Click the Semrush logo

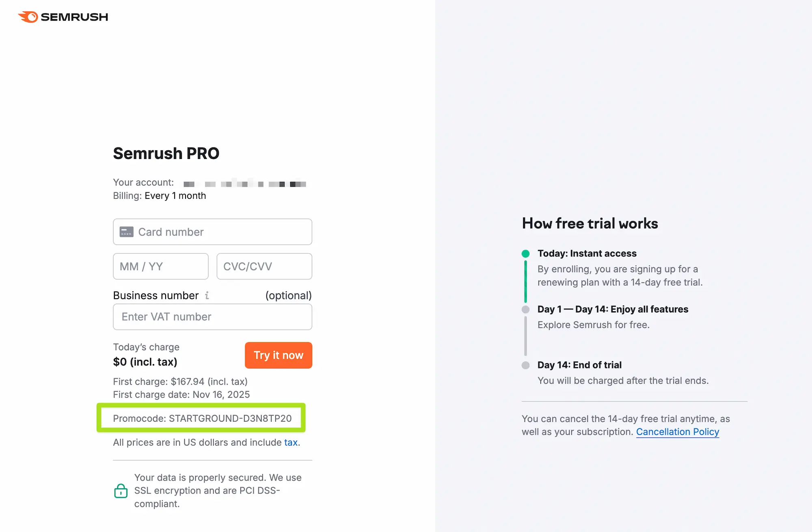tap(63, 17)
